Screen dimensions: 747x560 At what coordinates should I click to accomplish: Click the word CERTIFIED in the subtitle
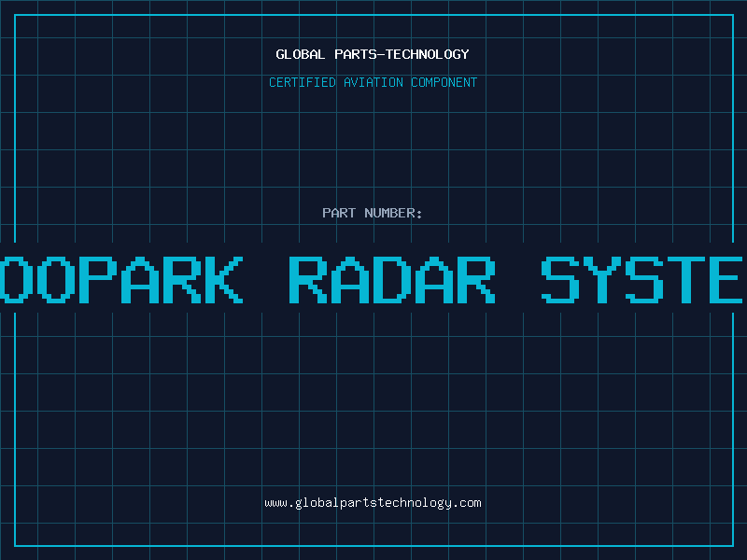303,82
